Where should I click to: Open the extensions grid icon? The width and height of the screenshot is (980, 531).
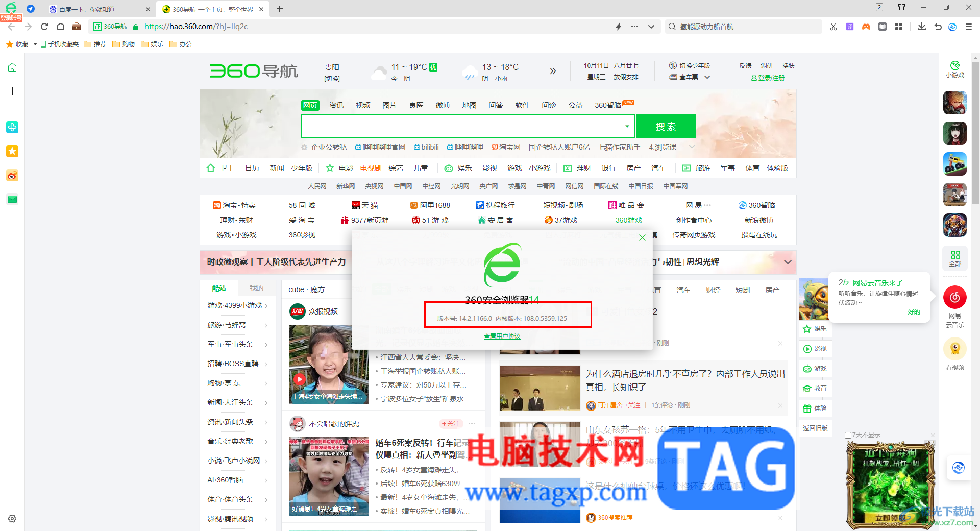[899, 27]
